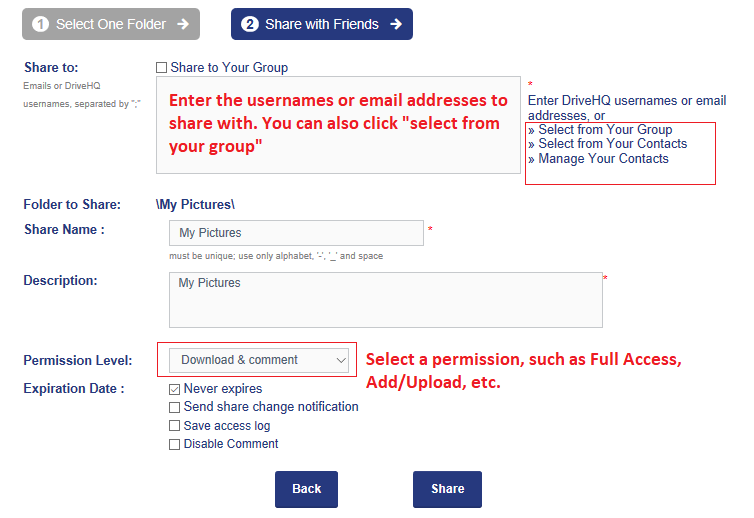Check the Disable Comment option
This screenshot has width=754, height=518.
point(175,444)
